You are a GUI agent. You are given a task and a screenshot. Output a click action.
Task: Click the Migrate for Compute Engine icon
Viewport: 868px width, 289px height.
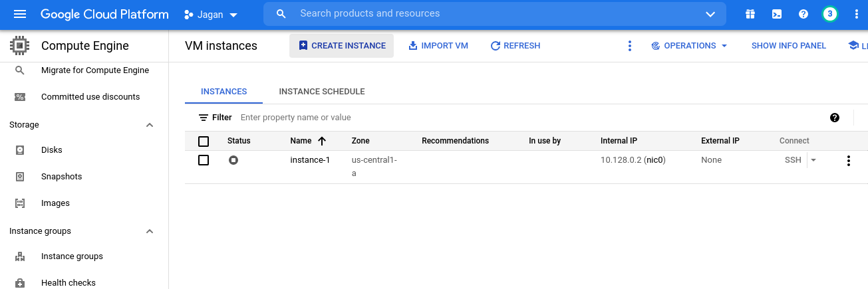point(20,70)
